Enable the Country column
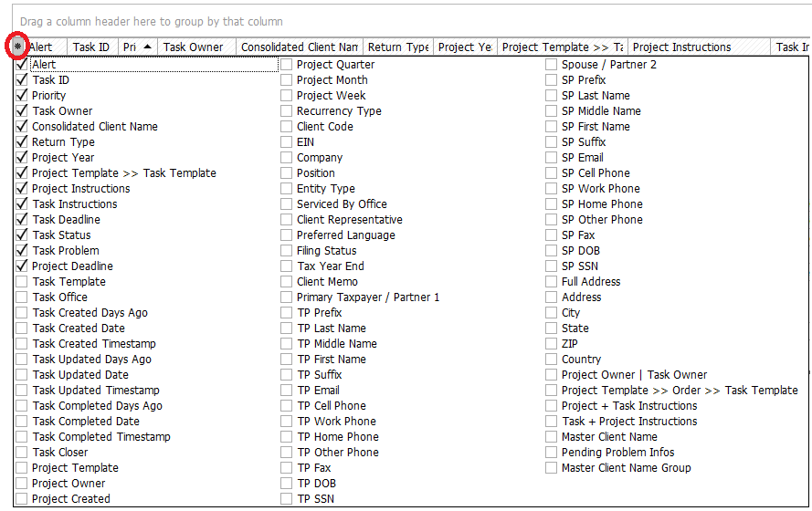 [x=552, y=360]
